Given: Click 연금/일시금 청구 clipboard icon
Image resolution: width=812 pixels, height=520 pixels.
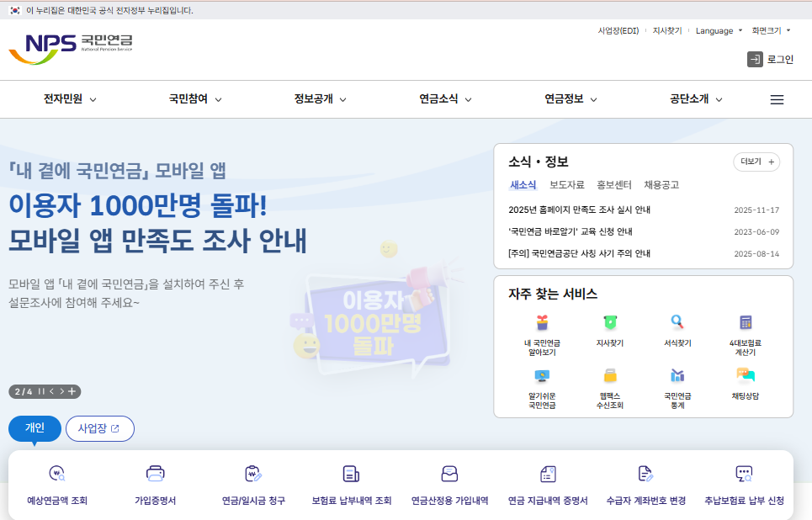Looking at the screenshot, I should (253, 474).
